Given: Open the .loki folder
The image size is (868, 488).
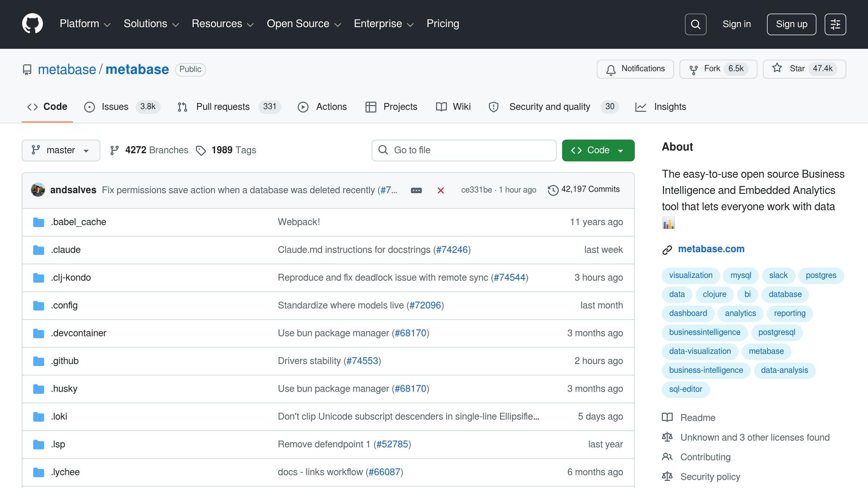Looking at the screenshot, I should point(59,416).
